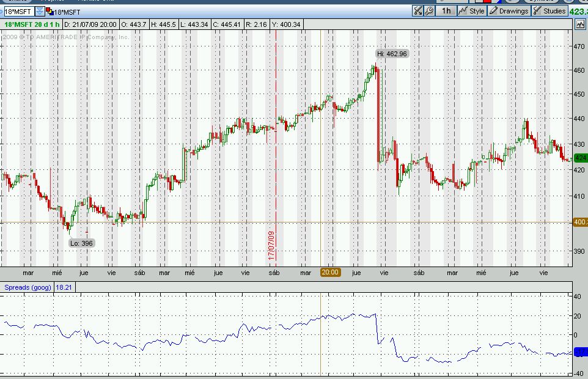This screenshot has width=588, height=379.
Task: Click the 'O: 443.7' open value cell
Action: [134, 24]
